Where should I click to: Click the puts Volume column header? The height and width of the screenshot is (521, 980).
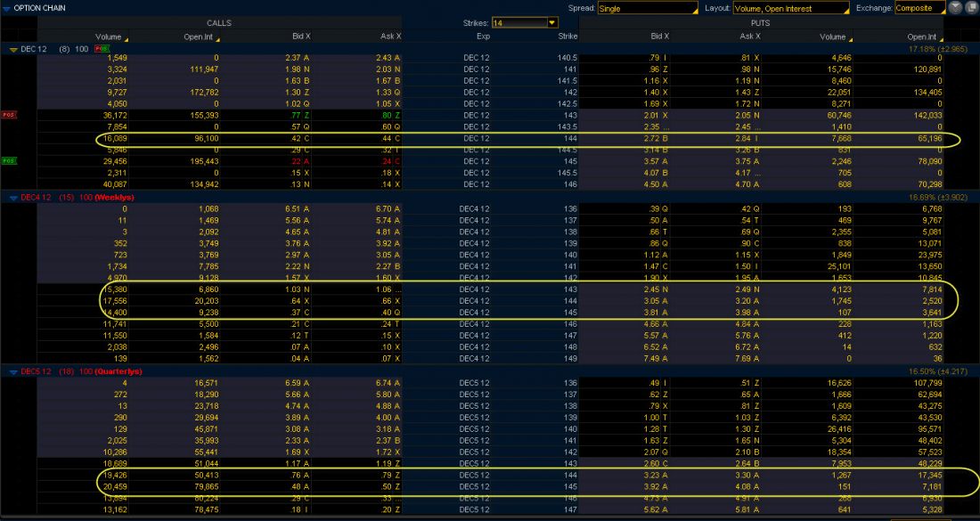[835, 37]
